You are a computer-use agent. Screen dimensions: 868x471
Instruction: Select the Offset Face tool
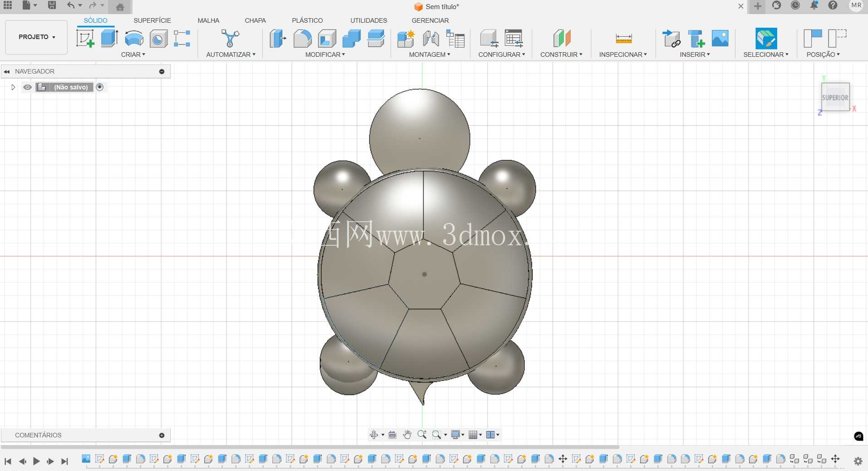tap(376, 38)
